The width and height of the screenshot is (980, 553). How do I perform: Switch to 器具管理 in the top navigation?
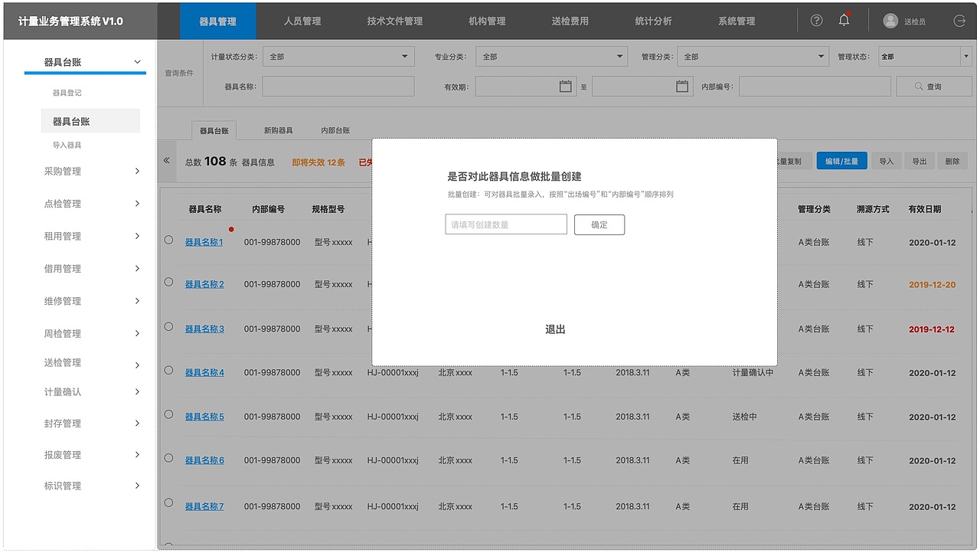(218, 21)
